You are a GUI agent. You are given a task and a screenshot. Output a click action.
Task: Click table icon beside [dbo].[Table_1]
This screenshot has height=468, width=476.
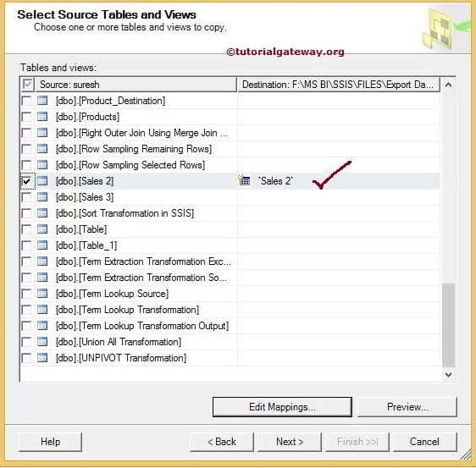click(x=42, y=245)
